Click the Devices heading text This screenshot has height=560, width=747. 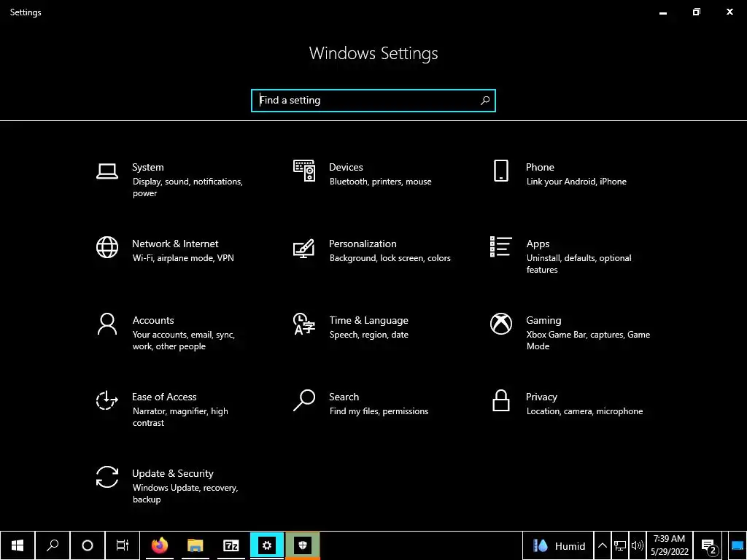tap(346, 167)
